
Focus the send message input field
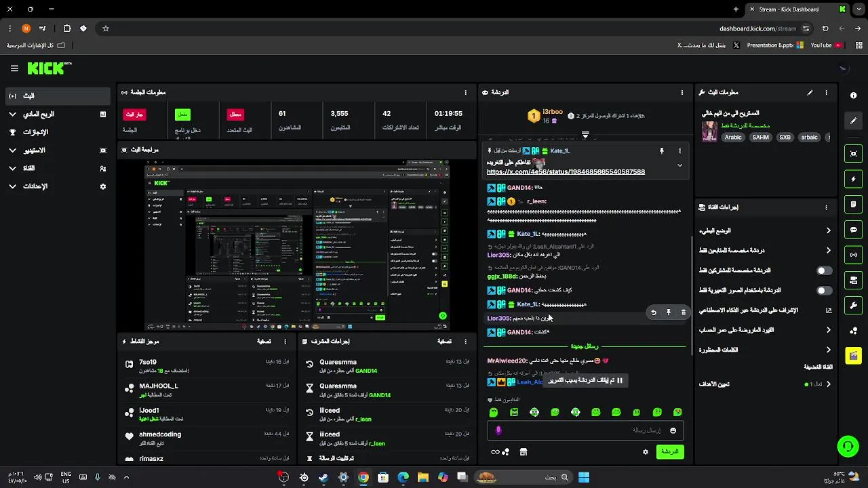pyautogui.click(x=586, y=430)
